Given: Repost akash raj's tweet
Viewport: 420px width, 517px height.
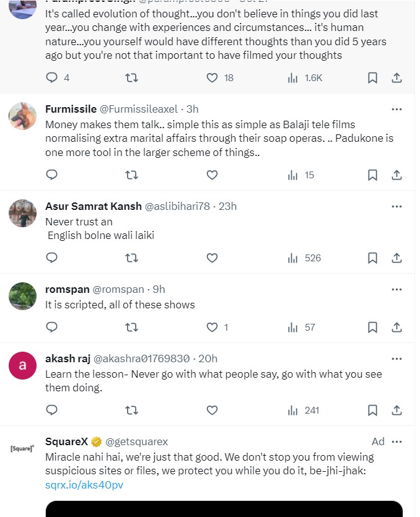Looking at the screenshot, I should 131,410.
